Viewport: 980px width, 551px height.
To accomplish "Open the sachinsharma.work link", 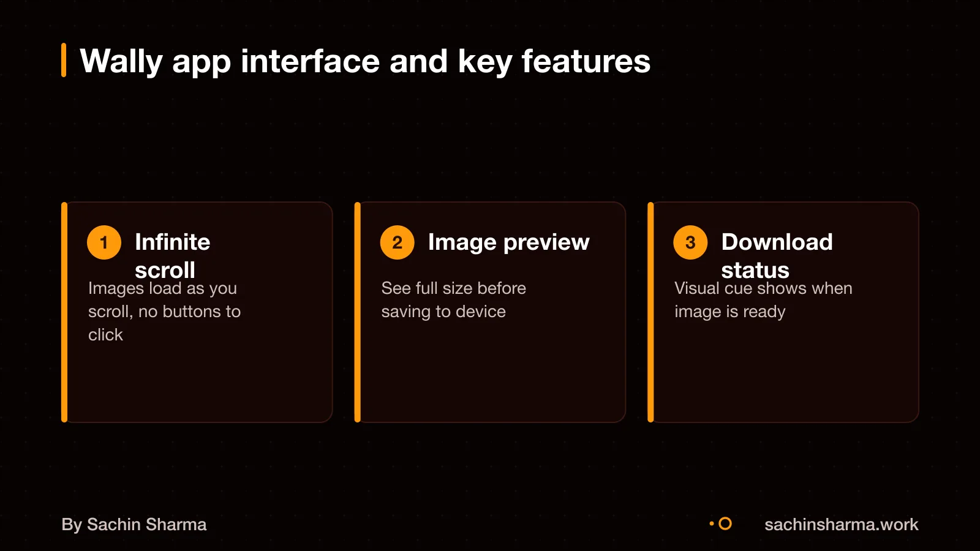I will click(841, 525).
